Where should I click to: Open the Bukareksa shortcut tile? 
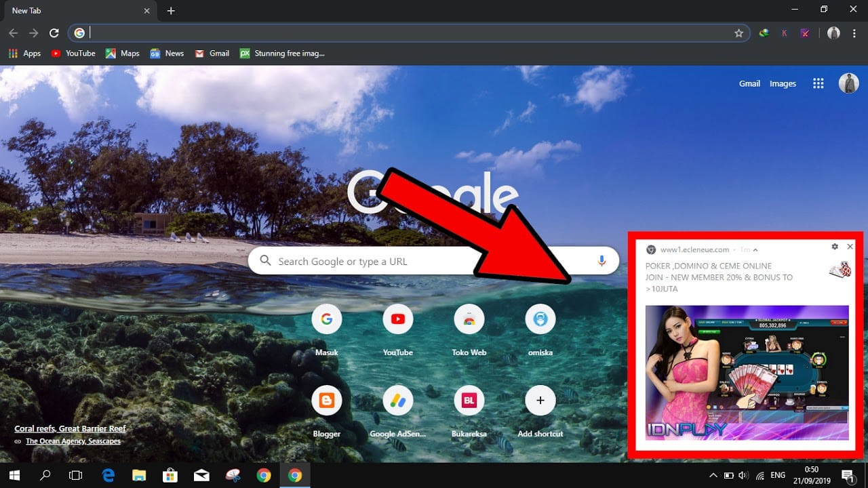[x=469, y=412]
